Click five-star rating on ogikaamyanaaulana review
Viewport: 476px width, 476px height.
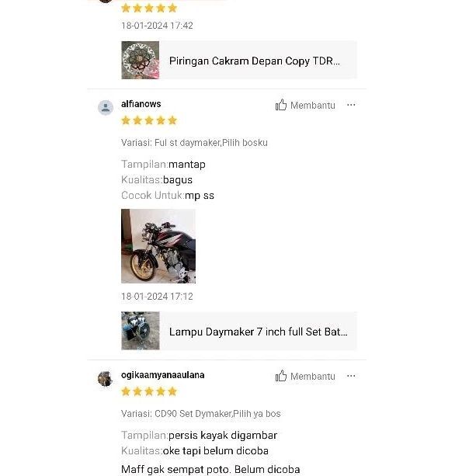[149, 391]
